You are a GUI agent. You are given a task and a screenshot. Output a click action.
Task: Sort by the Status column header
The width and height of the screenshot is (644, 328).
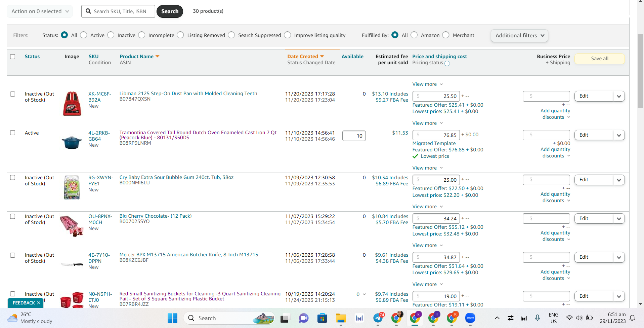click(32, 57)
